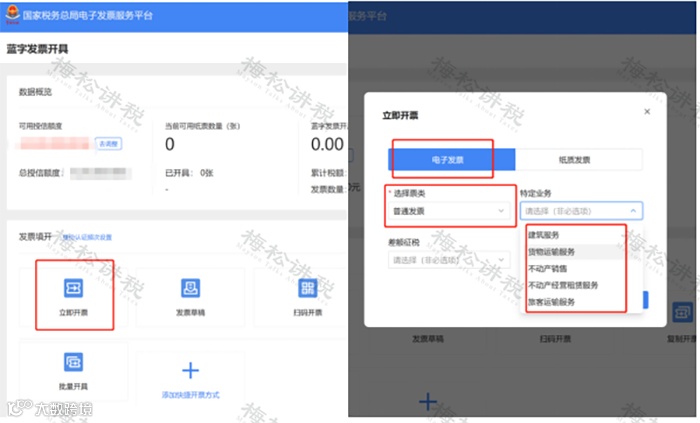
Task: Close the 立即开票 dialog with X
Action: point(647,112)
